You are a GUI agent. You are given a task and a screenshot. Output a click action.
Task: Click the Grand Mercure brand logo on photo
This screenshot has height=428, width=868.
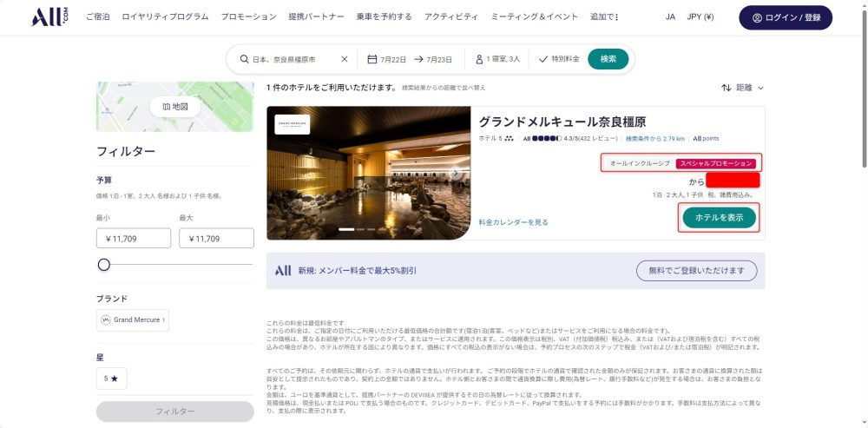click(293, 124)
